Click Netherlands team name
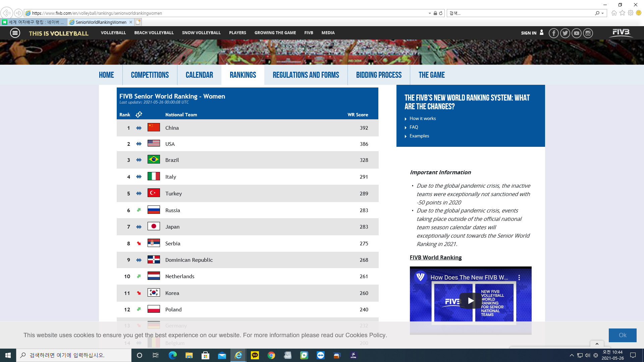 180,276
